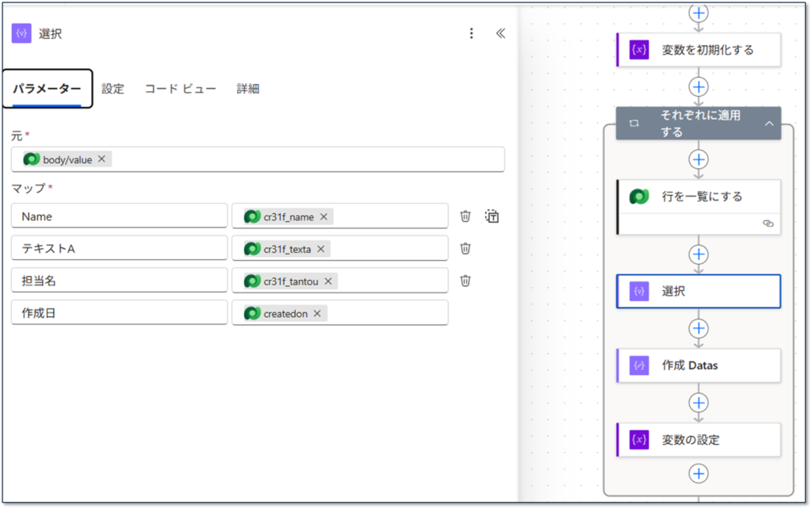Open the three-dot more options menu
The height and width of the screenshot is (509, 812).
pyautogui.click(x=472, y=33)
